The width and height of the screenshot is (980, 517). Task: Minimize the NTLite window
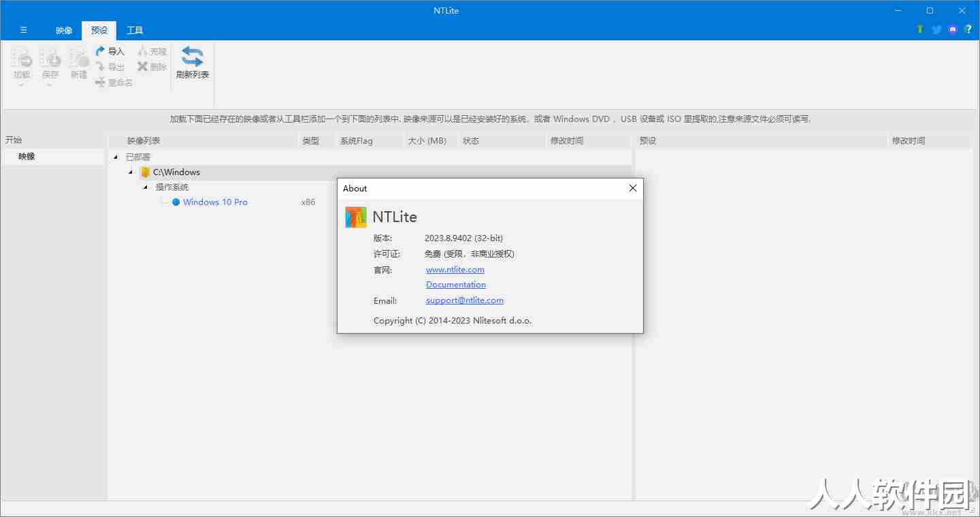[898, 10]
